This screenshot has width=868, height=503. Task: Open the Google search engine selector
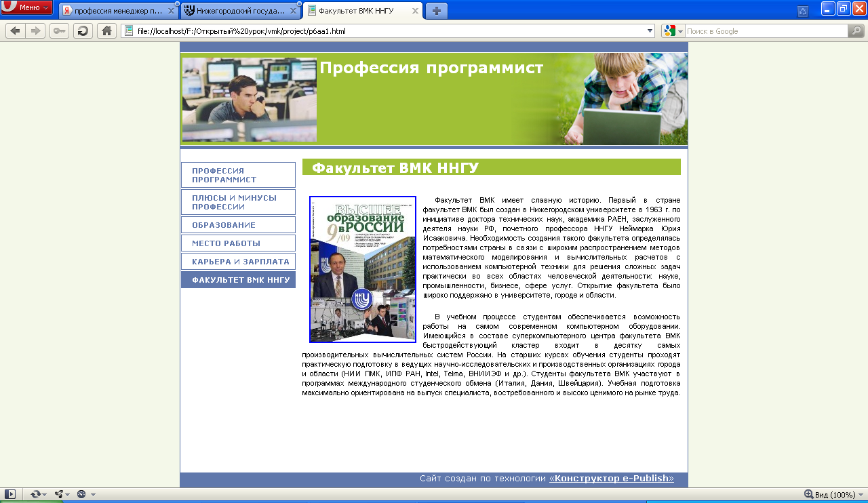tap(673, 31)
